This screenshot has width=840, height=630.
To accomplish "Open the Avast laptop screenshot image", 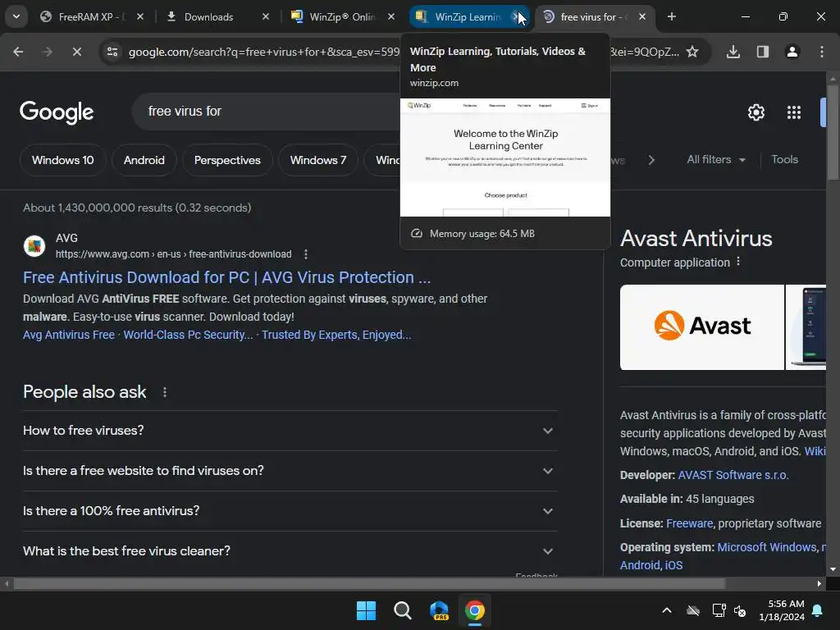I will 806,327.
